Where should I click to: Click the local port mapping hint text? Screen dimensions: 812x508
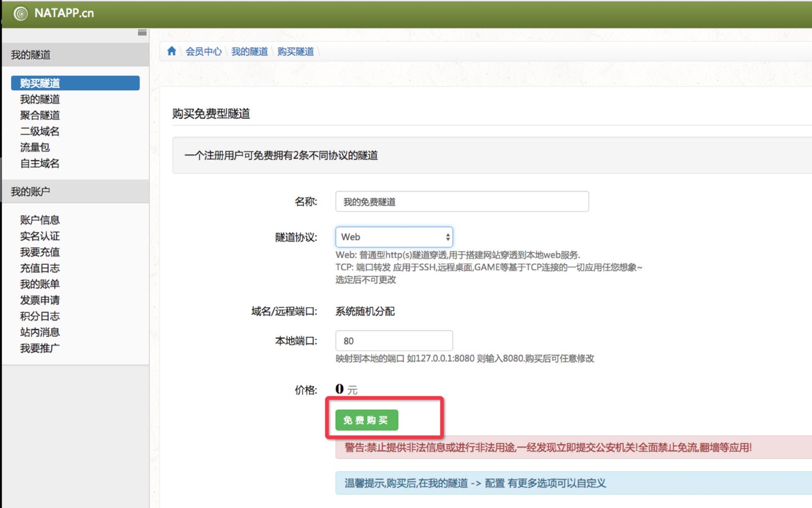tap(465, 359)
